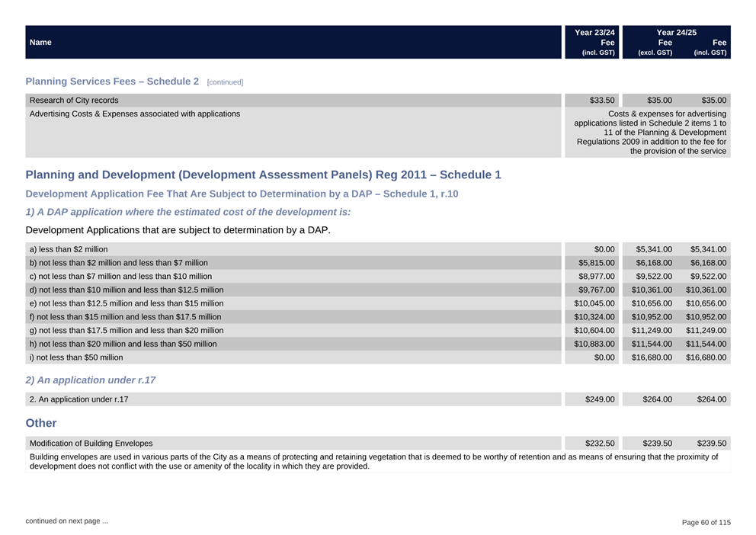This screenshot has width=756, height=535.
Task: Click the $249.00 fee value
Action: tap(600, 399)
